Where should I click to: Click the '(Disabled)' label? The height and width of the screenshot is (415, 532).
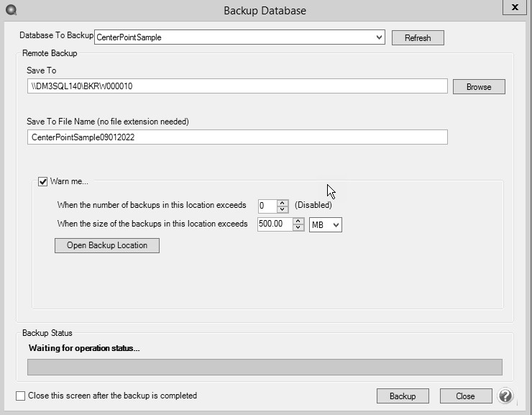pyautogui.click(x=313, y=205)
